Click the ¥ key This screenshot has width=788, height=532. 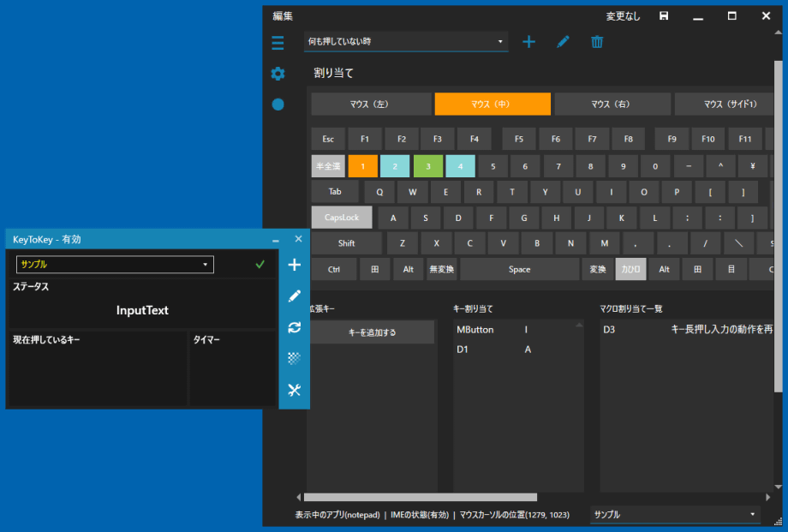753,166
